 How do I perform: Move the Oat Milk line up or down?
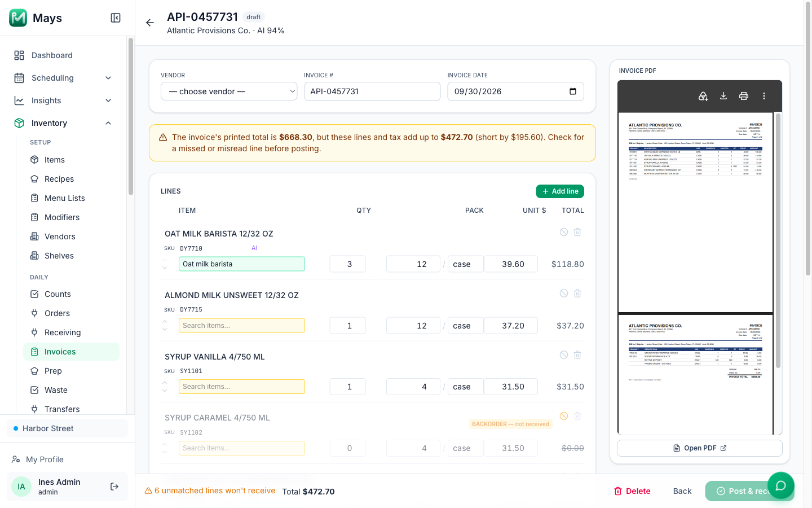(165, 264)
